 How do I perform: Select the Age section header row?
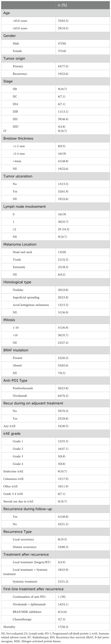click(x=6, y=13)
